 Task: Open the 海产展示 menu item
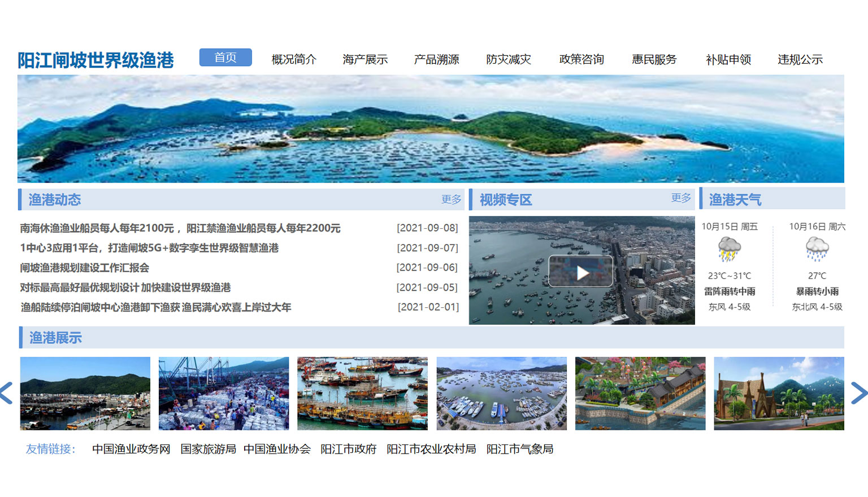[x=365, y=59]
